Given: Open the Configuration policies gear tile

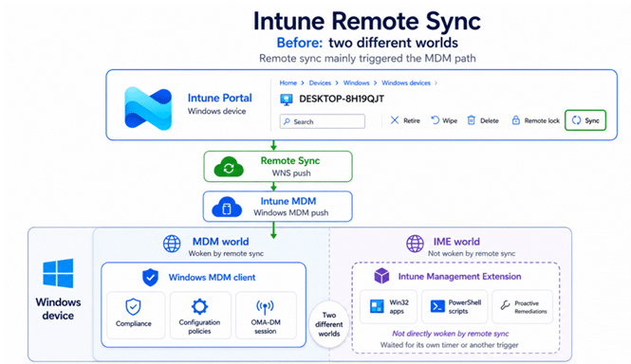Looking at the screenshot, I should click(x=200, y=316).
